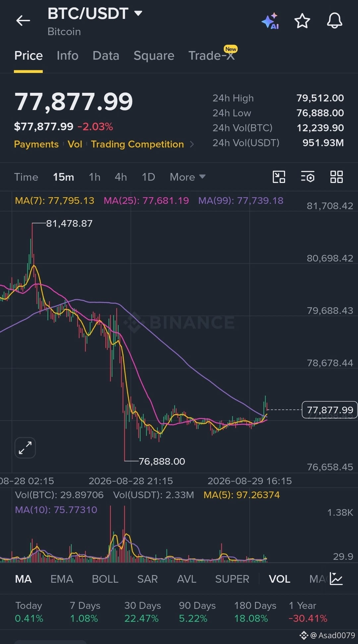Add BTC/USDT to favorites with star
The height and width of the screenshot is (644, 358).
tap(302, 21)
